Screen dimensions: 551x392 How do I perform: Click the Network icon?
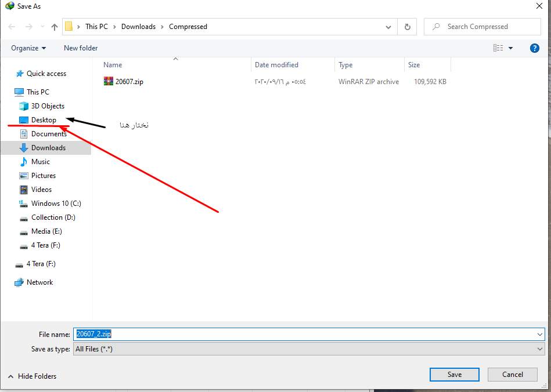(x=19, y=282)
